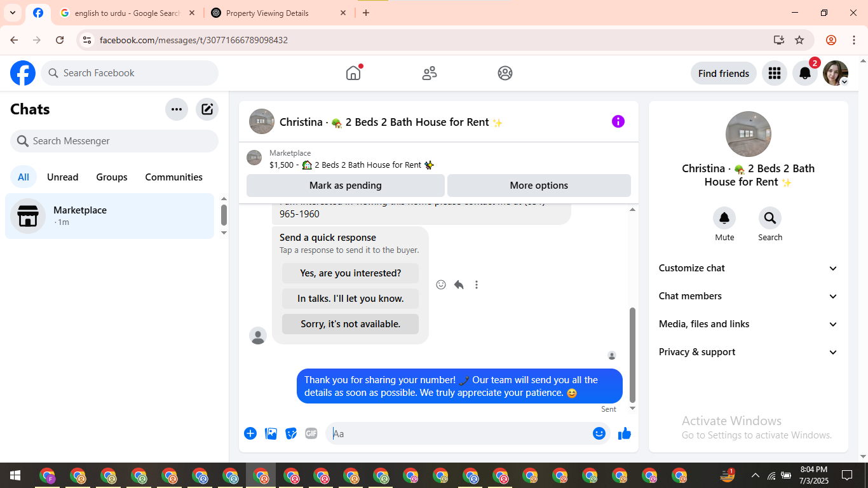This screenshot has height=488, width=868.
Task: Click the Search Messenger field
Action: pos(114,141)
